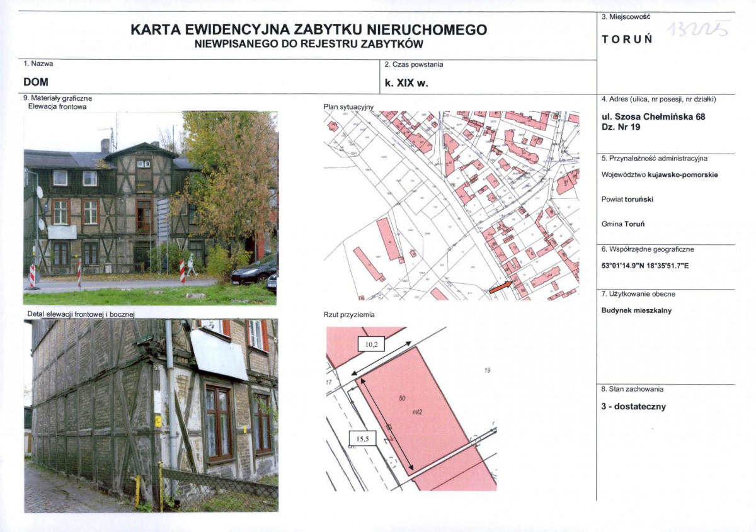Click the label 3. Miejscowość

coord(626,16)
